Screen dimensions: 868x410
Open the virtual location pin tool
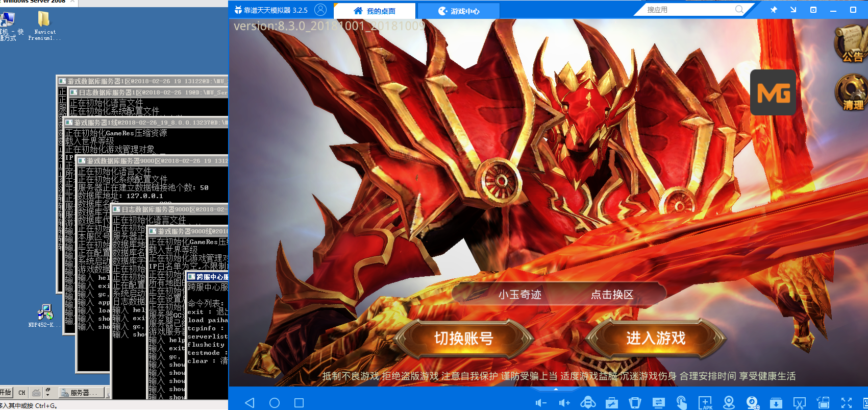point(729,402)
